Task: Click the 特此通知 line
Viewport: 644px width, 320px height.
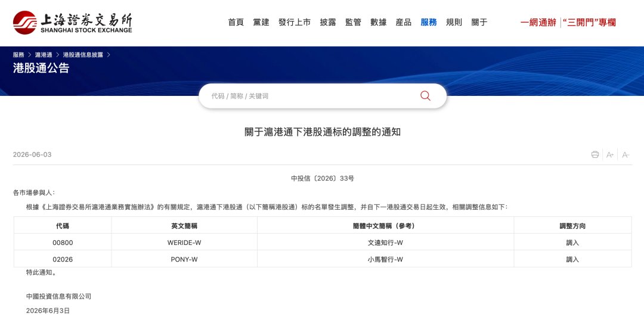Action: (41, 272)
